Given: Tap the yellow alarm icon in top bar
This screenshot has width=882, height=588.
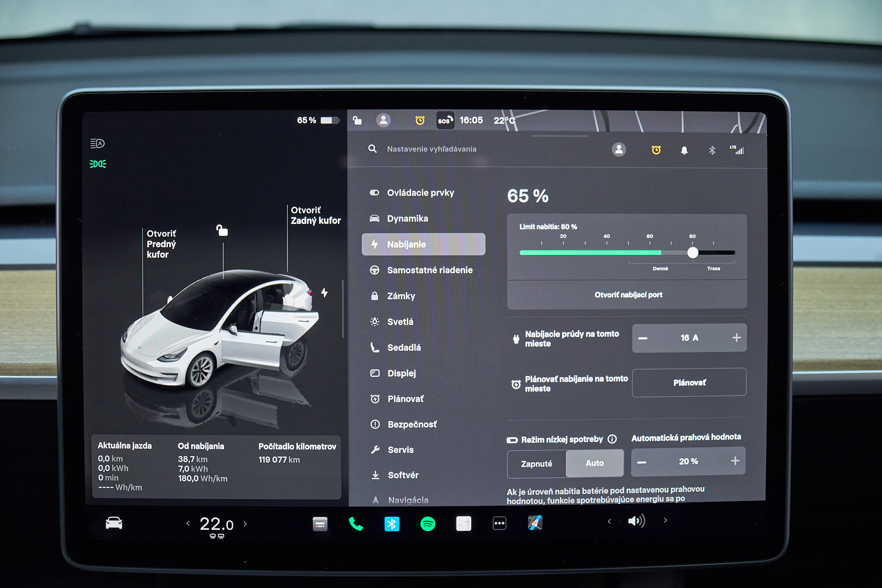Looking at the screenshot, I should [420, 120].
